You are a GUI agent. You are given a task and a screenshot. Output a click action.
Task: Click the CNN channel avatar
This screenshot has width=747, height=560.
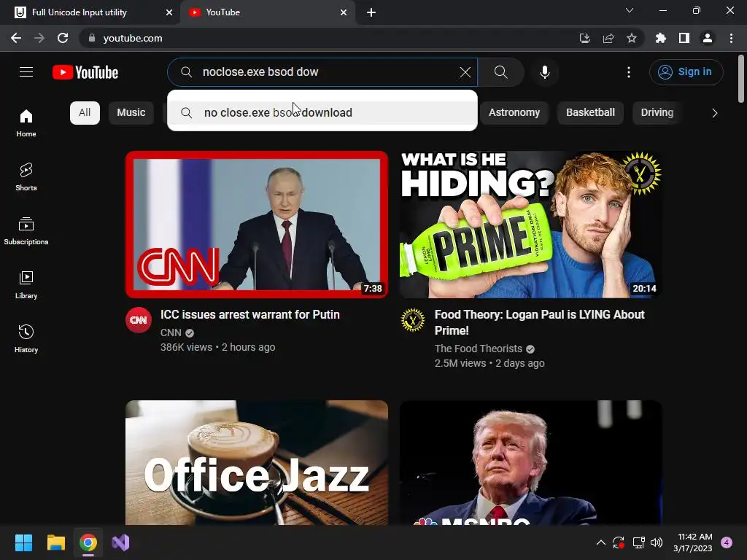(x=139, y=320)
